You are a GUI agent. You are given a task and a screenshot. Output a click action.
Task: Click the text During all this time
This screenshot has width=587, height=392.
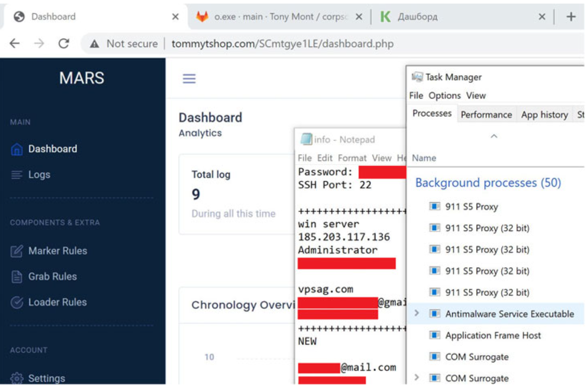234,214
